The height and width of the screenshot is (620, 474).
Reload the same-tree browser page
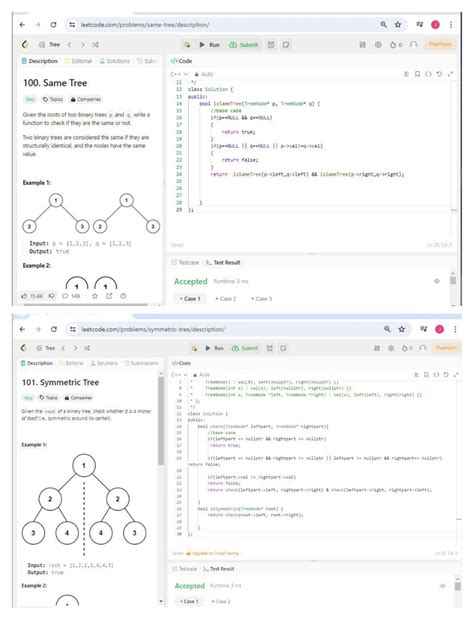(53, 25)
